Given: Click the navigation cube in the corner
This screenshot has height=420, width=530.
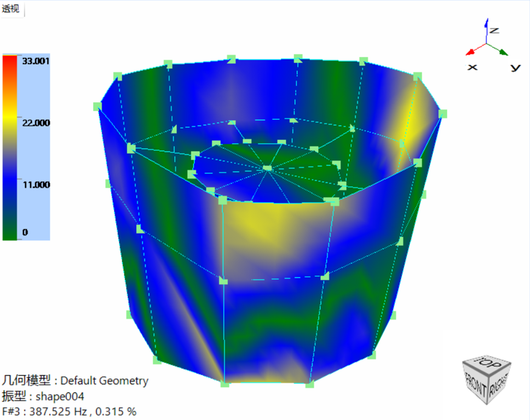Looking at the screenshot, I should [x=486, y=376].
